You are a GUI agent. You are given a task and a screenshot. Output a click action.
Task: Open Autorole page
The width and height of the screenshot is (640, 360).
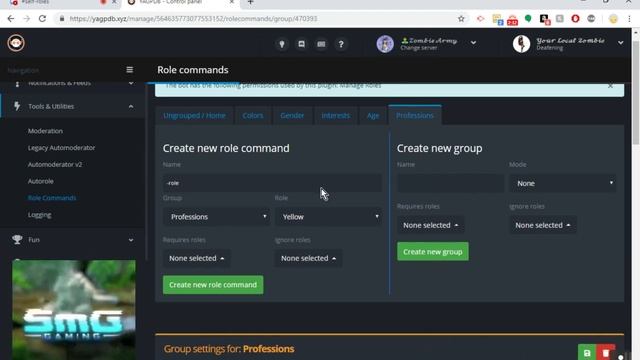click(40, 181)
